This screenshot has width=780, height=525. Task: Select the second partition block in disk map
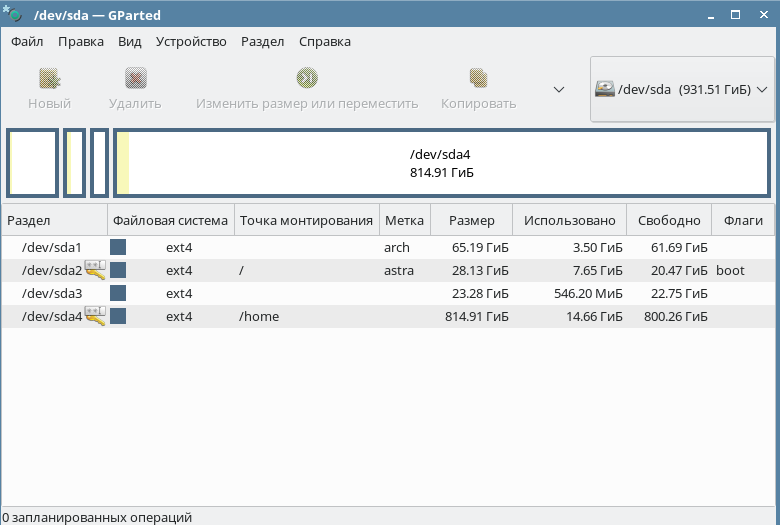[x=75, y=163]
